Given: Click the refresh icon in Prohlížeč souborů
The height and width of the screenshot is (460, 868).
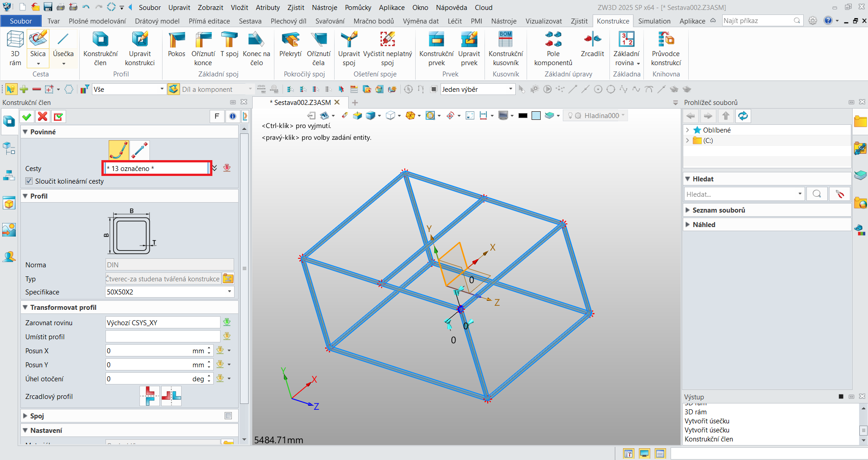Looking at the screenshot, I should pos(743,116).
